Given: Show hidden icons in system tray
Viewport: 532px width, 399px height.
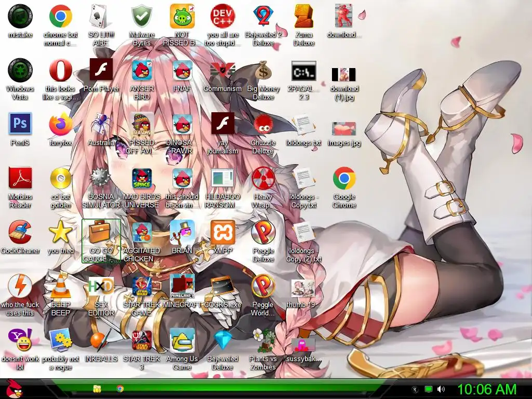Looking at the screenshot, I should coord(415,390).
